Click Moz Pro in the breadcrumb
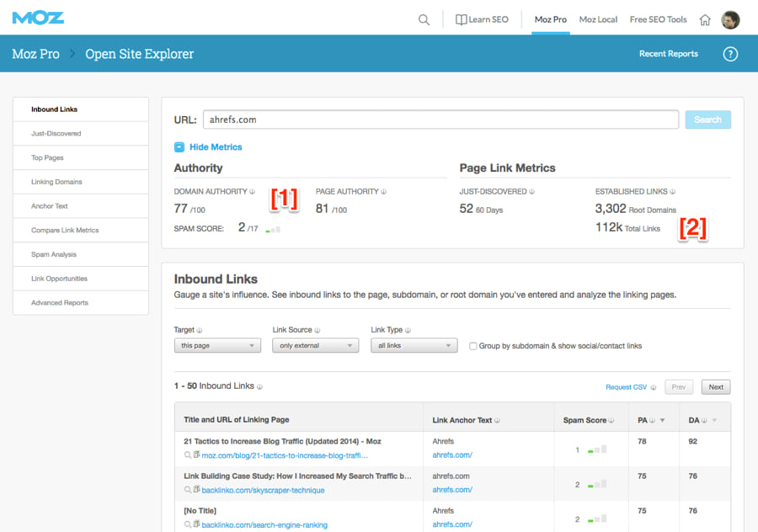 (x=35, y=54)
